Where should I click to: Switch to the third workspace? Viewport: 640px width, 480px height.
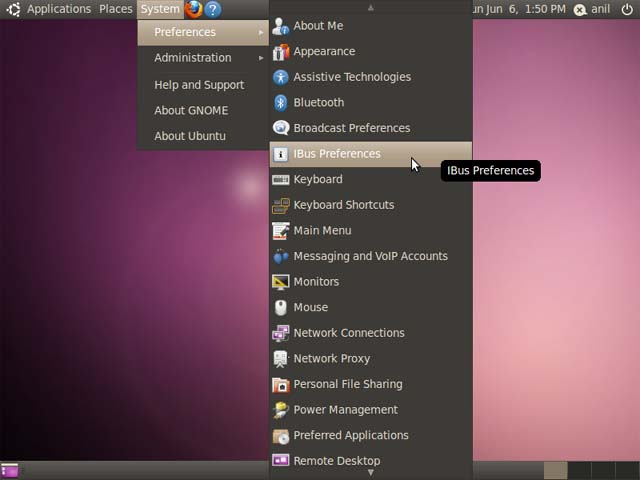(603, 471)
